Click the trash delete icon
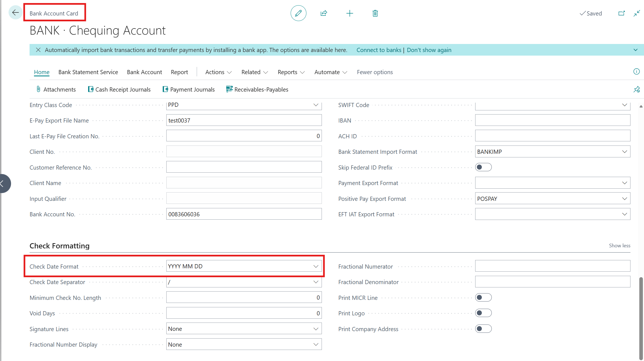 pos(375,13)
